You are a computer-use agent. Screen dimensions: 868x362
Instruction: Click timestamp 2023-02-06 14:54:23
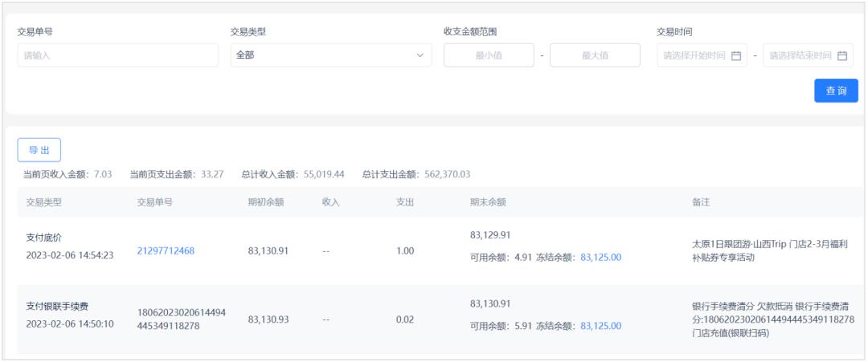[x=70, y=255]
